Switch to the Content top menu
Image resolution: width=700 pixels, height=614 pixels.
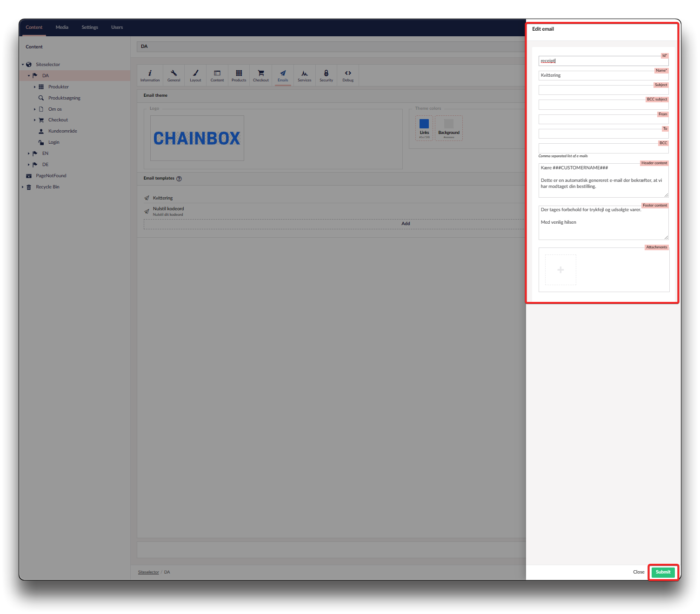click(x=34, y=27)
